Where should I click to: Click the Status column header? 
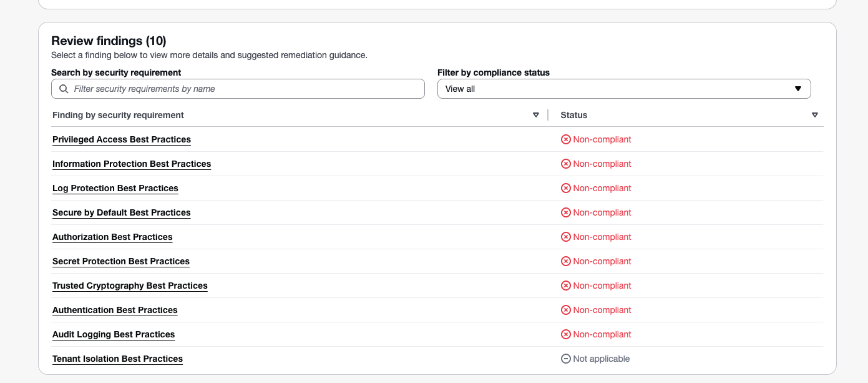click(x=574, y=115)
